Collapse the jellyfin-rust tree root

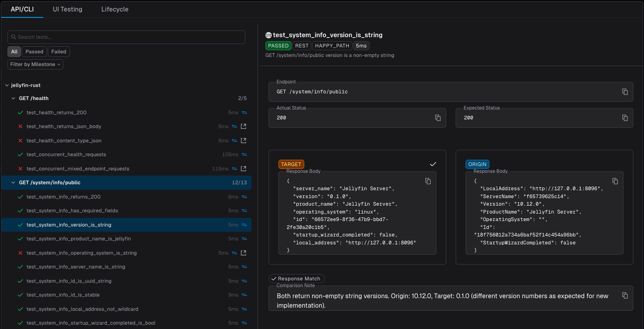tap(7, 85)
